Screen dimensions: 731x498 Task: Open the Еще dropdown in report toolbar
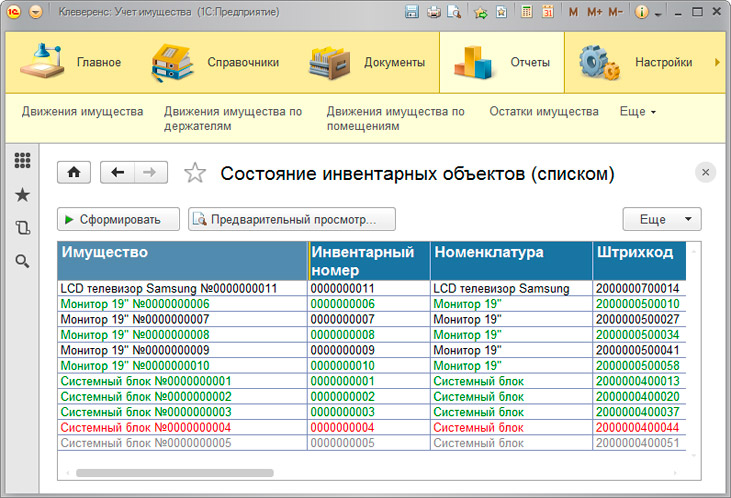click(662, 219)
